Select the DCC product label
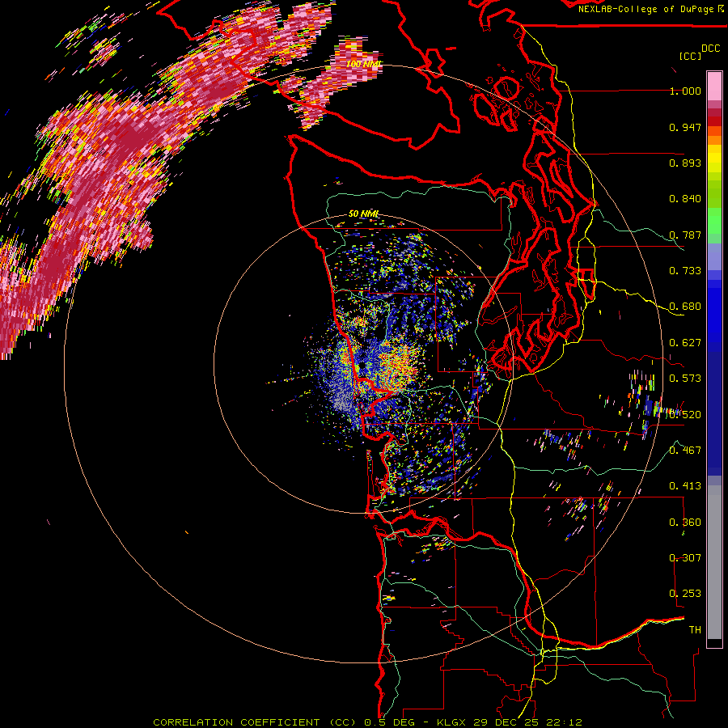Image resolution: width=728 pixels, height=728 pixels. tap(711, 49)
